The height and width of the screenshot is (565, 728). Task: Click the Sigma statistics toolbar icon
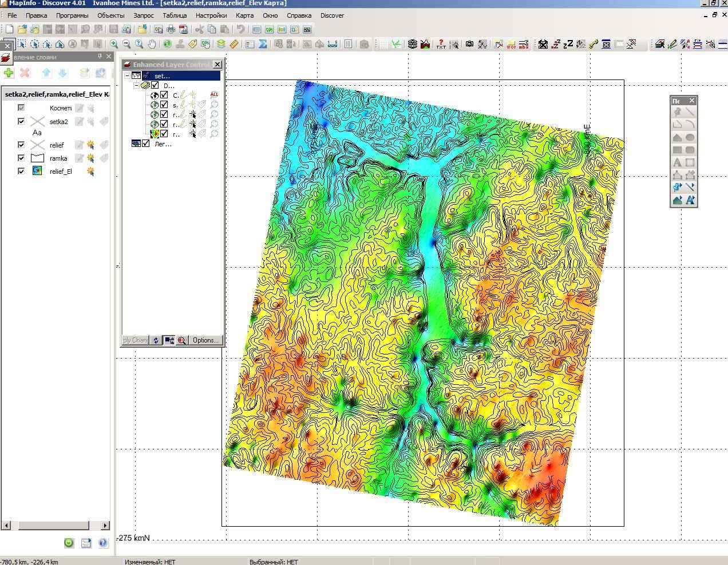pyautogui.click(x=263, y=44)
